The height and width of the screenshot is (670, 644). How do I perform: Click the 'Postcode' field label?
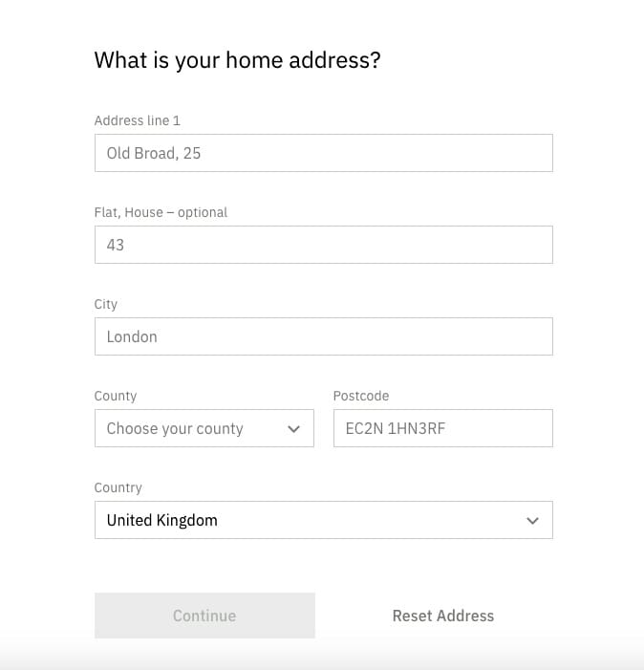tap(361, 396)
